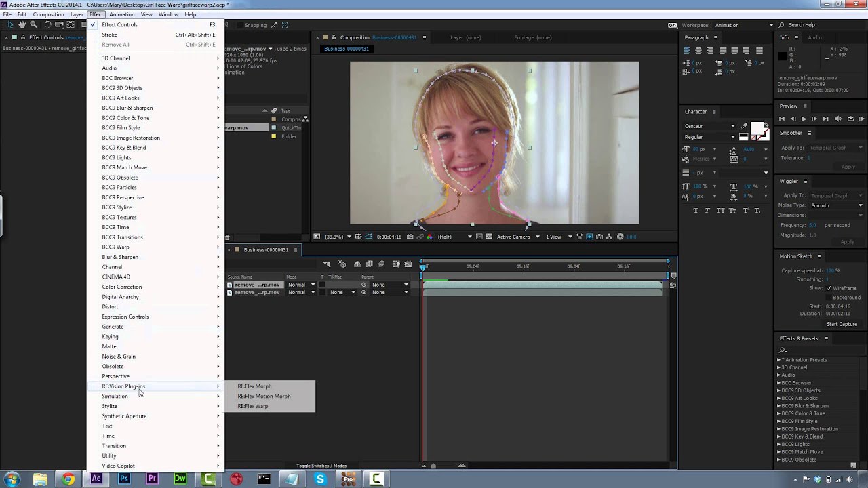Select the Hand tool in toolbar
This screenshot has width=868, height=488.
22,24
